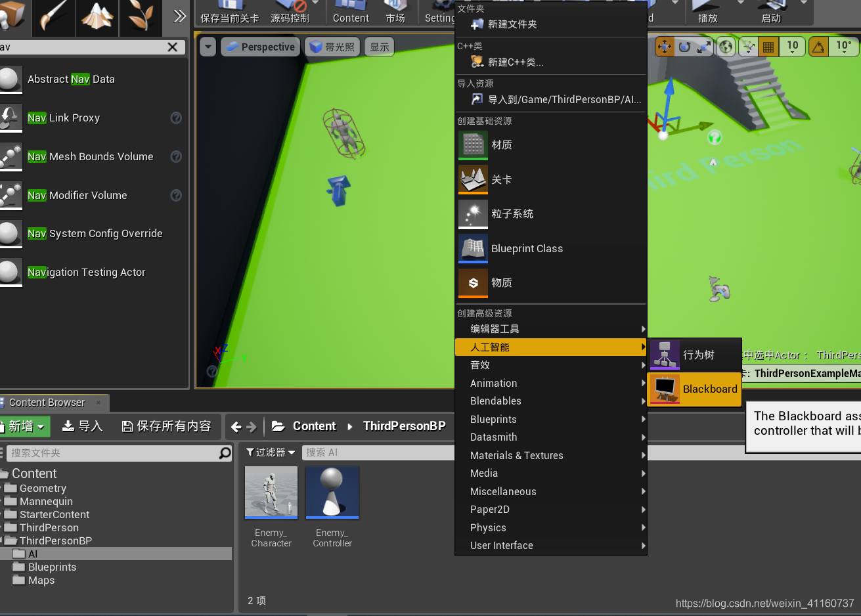Viewport: 861px width, 616px height.
Task: Choose Blackboard from AI submenu
Action: tap(695, 389)
